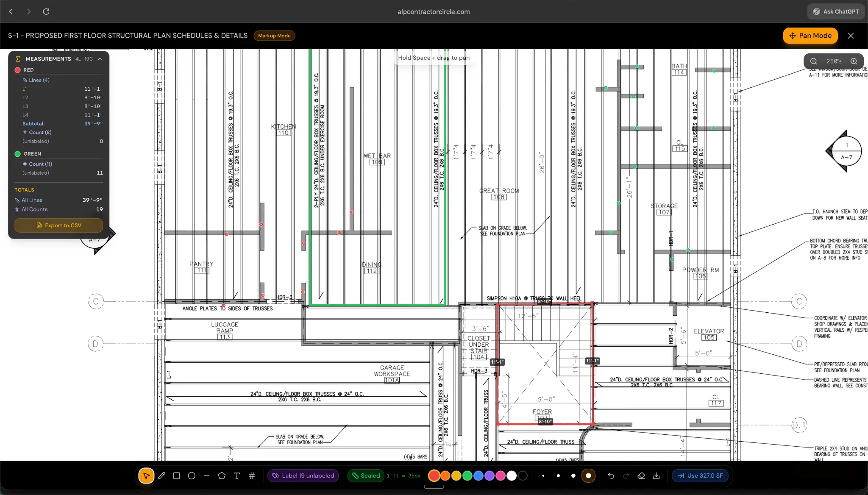Select the L1 11'-1" measurement row
The image size is (868, 495).
click(62, 89)
